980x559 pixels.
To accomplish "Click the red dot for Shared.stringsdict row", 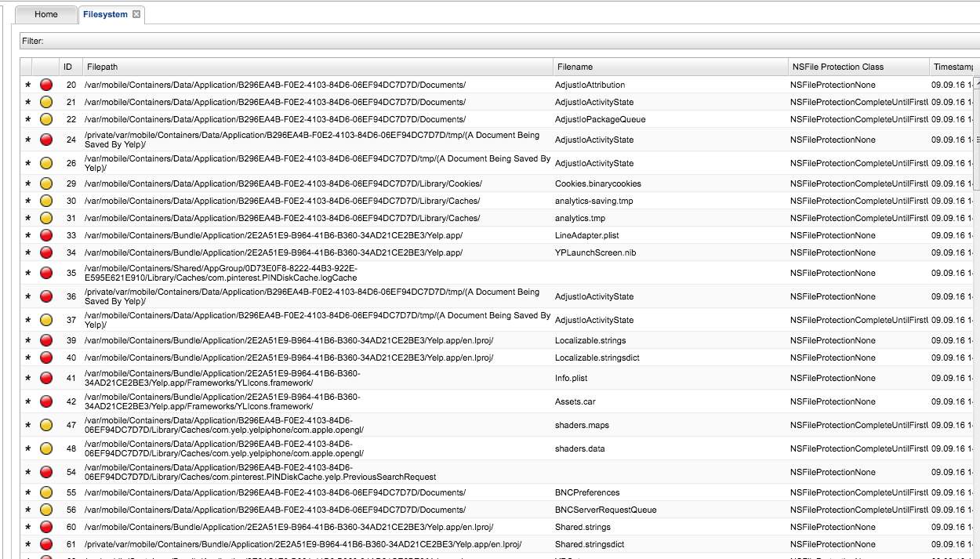I will [46, 544].
